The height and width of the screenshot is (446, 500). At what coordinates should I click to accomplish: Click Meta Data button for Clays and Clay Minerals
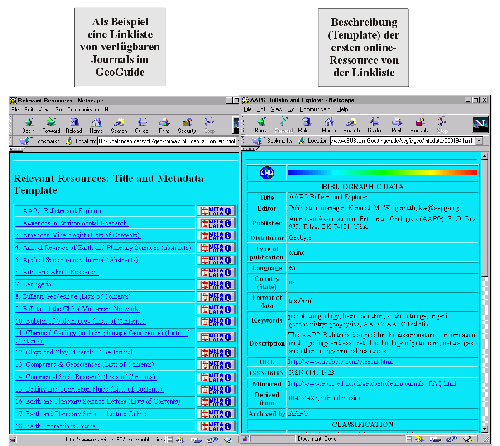coord(216,352)
